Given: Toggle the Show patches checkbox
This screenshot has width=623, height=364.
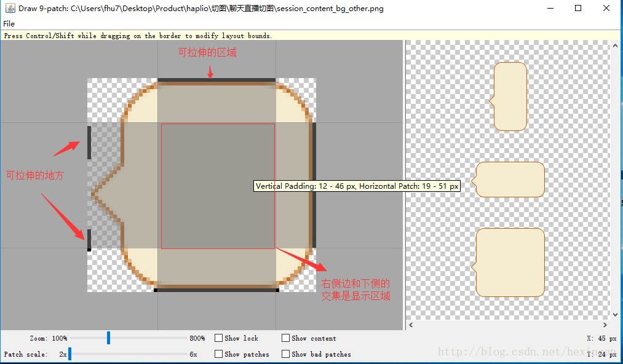Looking at the screenshot, I should click(218, 354).
